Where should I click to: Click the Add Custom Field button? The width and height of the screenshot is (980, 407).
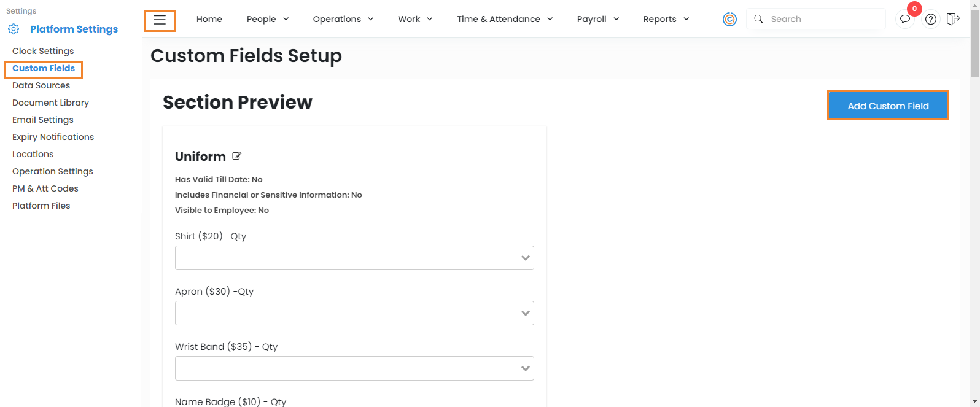pyautogui.click(x=888, y=106)
